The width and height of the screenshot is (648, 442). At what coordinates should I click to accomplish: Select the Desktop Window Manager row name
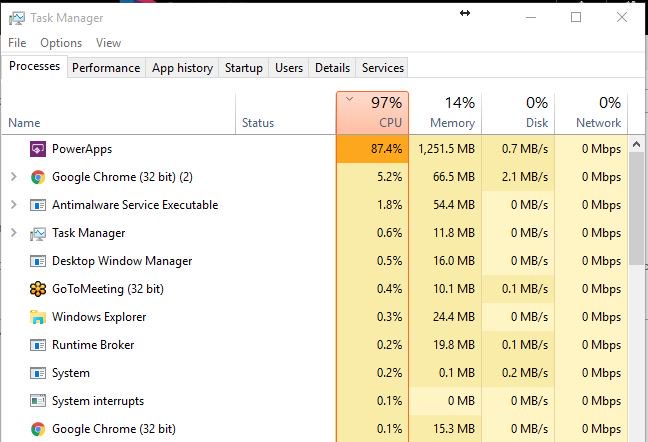[x=122, y=261]
